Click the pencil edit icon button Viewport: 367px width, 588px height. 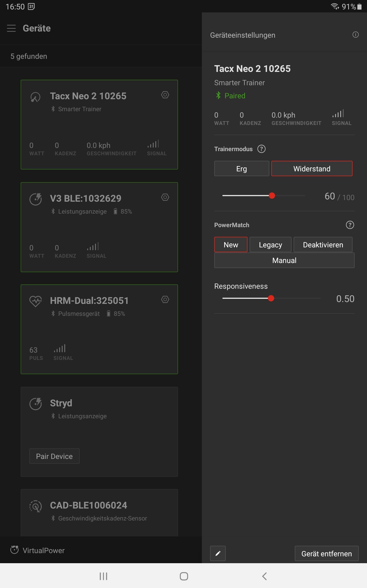coord(218,553)
